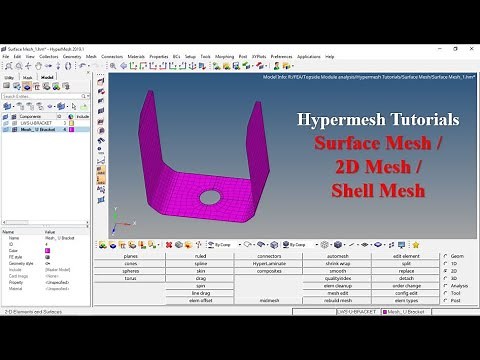Select the Geom page radio button

(x=446, y=256)
